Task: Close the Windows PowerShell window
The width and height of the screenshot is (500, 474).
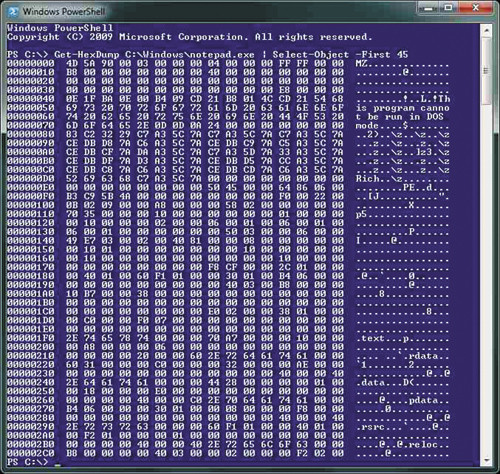Action: 476,8
